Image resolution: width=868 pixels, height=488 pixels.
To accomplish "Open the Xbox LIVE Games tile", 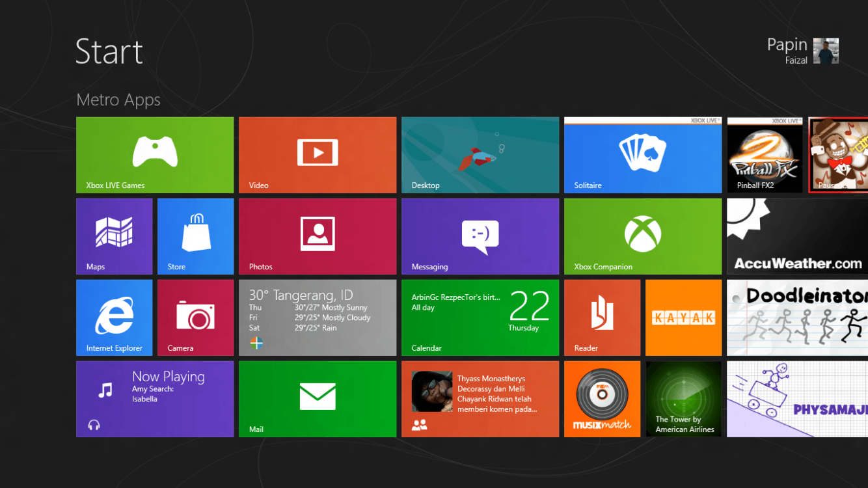I will point(155,155).
